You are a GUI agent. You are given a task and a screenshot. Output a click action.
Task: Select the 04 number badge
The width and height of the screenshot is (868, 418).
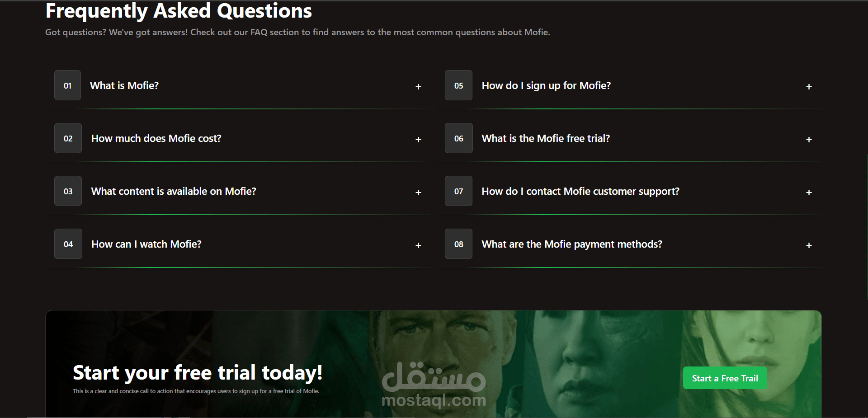point(68,244)
